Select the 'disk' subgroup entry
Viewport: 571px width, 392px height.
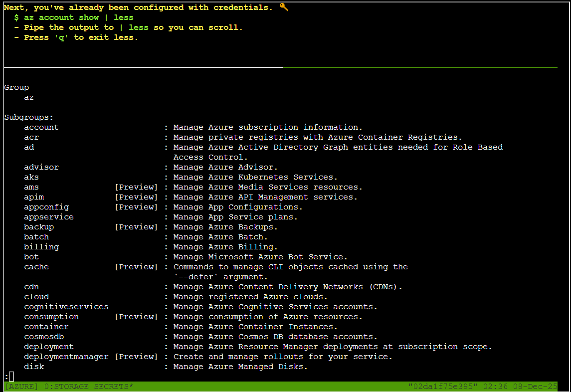(34, 367)
